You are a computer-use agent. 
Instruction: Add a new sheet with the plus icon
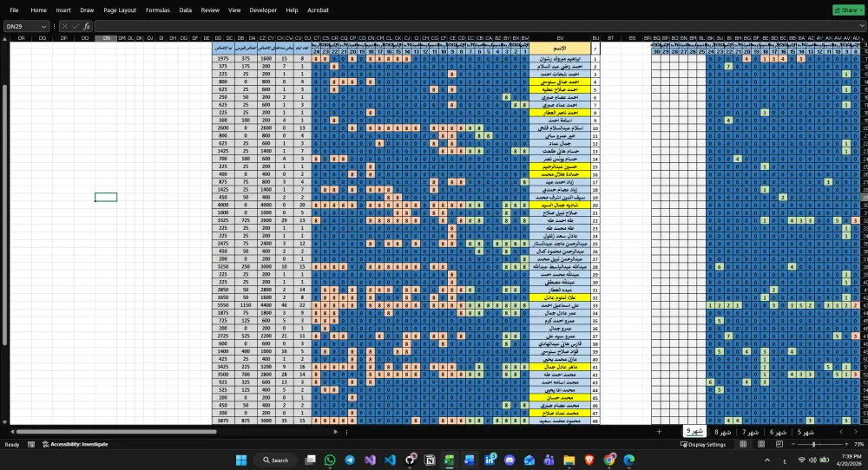(659, 432)
